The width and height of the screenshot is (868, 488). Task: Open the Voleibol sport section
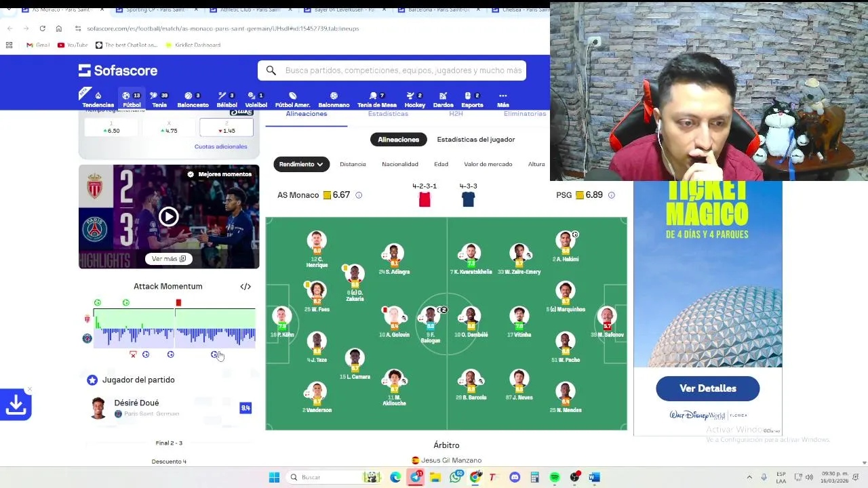pyautogui.click(x=256, y=100)
